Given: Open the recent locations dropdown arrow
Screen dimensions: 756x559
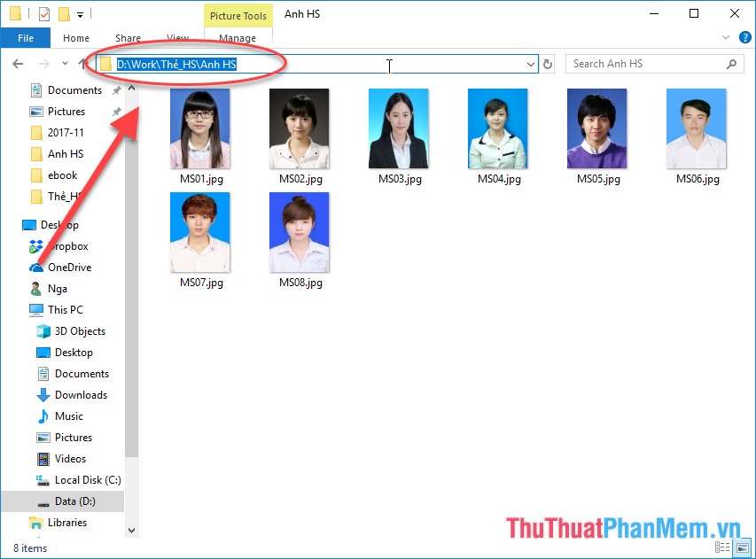Looking at the screenshot, I should coord(65,64).
